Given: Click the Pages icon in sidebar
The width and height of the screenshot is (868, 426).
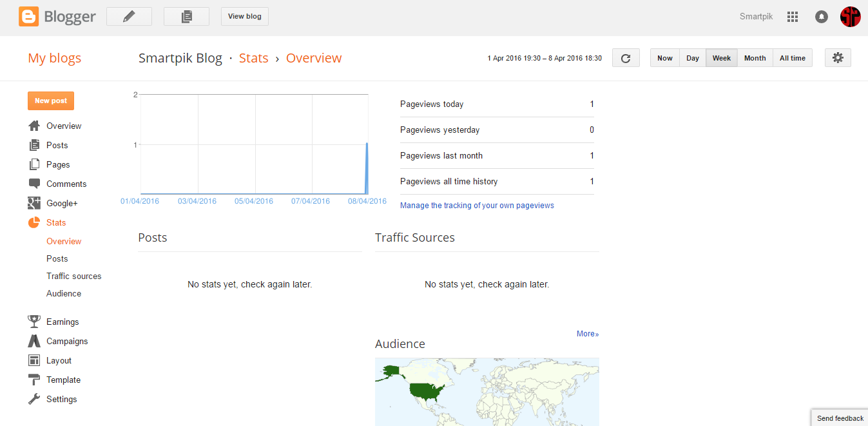Looking at the screenshot, I should pos(34,164).
